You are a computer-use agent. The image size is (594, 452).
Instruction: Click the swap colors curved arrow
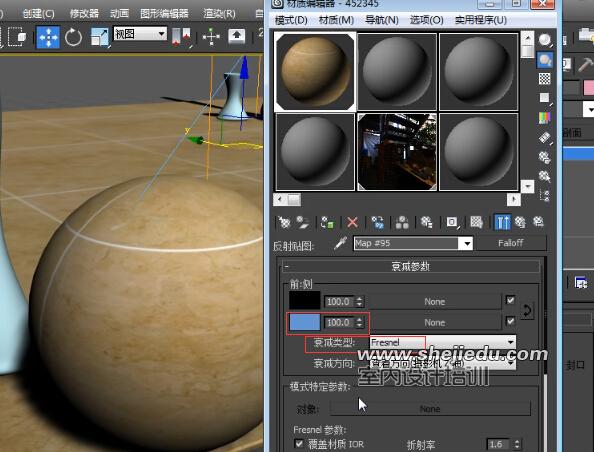[527, 311]
